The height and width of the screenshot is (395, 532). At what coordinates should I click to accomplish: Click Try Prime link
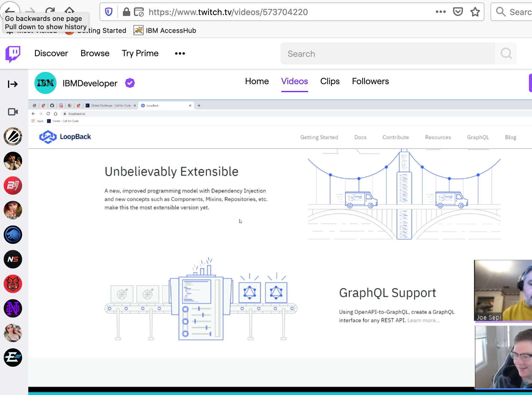(x=140, y=53)
